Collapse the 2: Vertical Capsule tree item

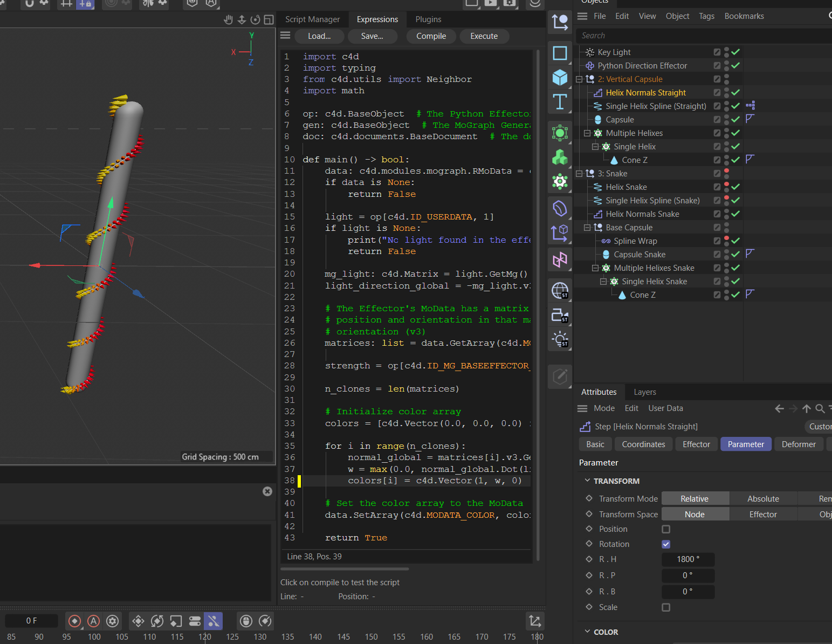pos(579,79)
